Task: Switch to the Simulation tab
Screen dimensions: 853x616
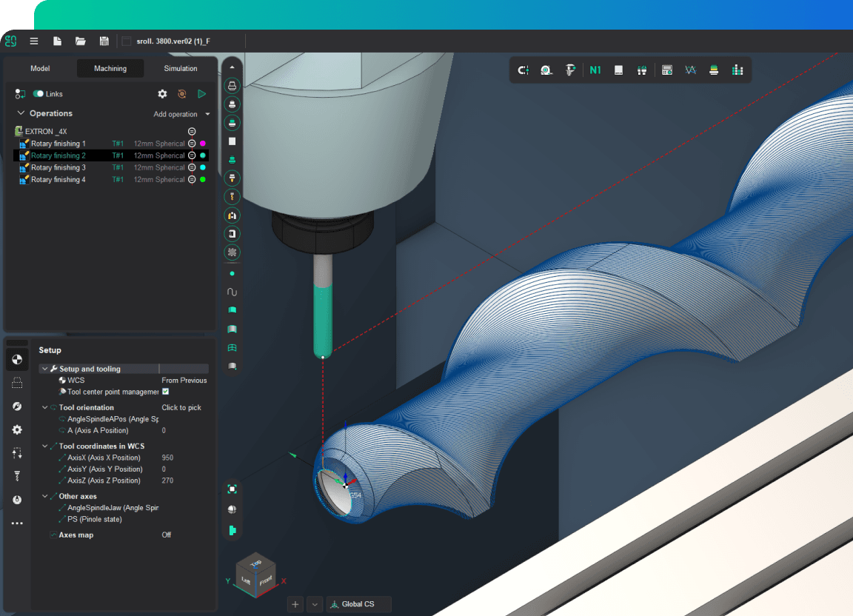Action: pos(181,68)
